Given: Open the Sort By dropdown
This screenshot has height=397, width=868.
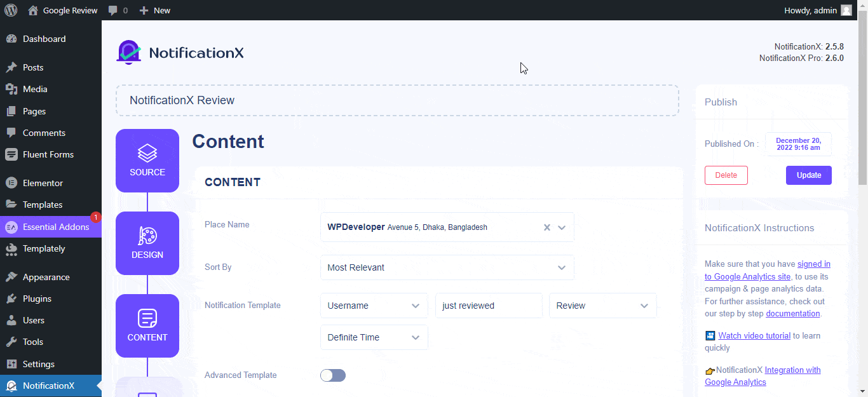Looking at the screenshot, I should pos(447,267).
